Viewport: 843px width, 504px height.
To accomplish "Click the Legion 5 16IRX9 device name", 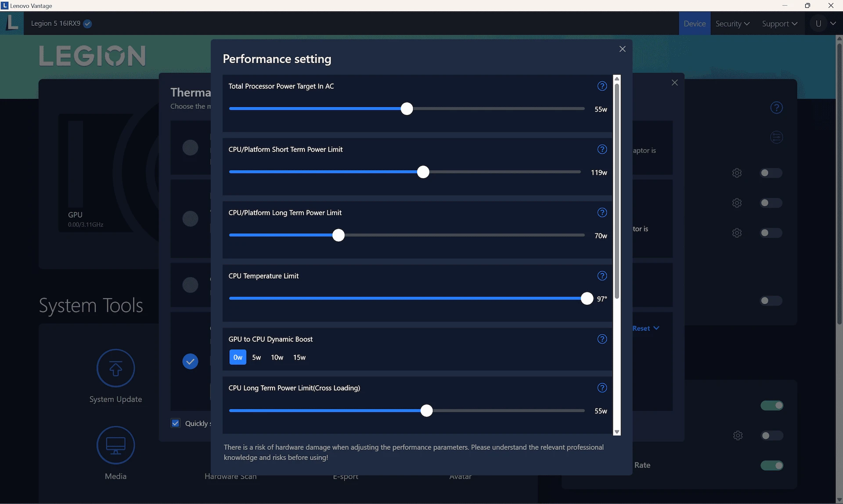I will (x=56, y=23).
